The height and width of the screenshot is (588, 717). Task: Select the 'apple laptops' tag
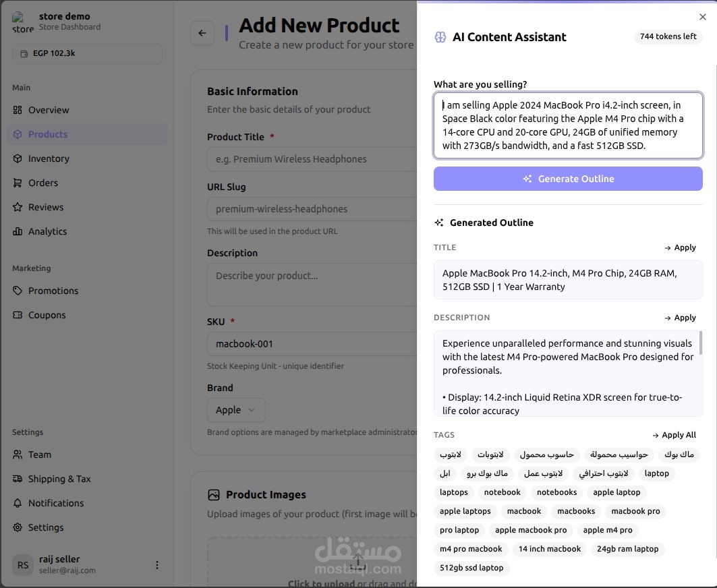pyautogui.click(x=465, y=510)
